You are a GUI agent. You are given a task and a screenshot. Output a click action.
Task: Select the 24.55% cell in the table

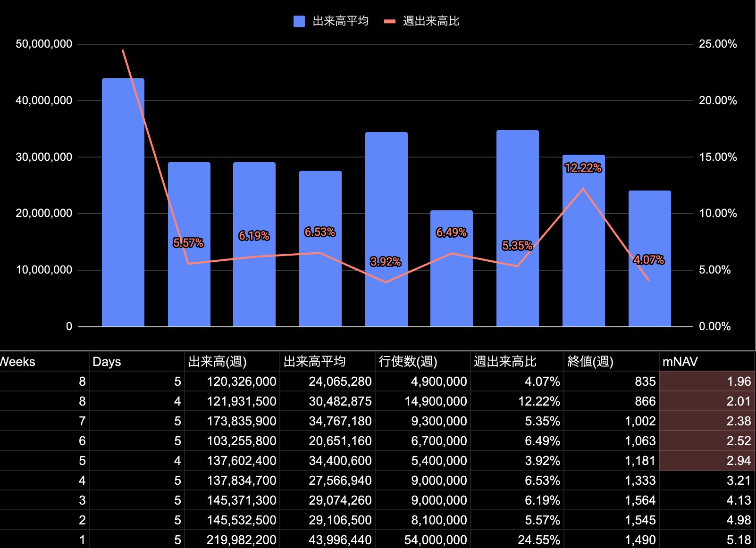(x=517, y=540)
